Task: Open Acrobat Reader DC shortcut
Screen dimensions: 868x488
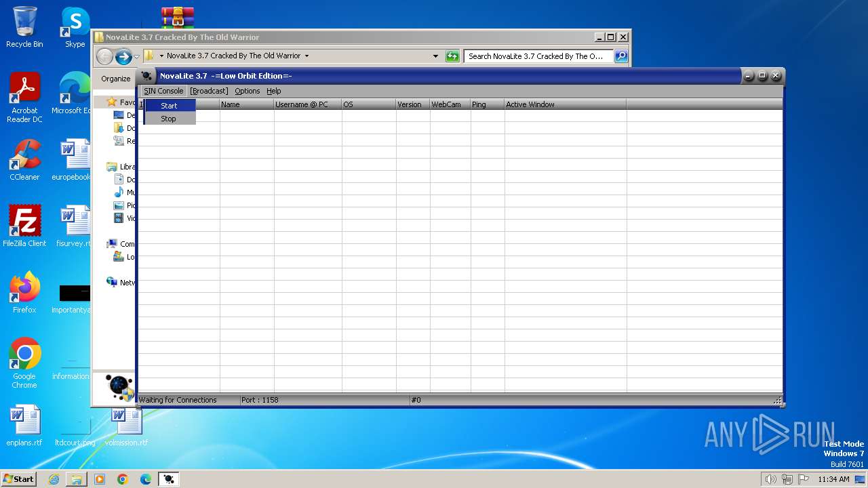Action: [24, 98]
